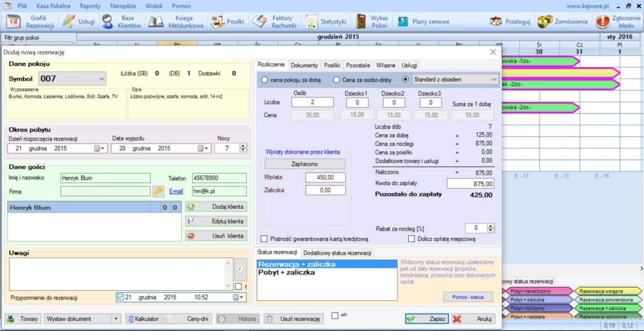Click the Telefon number field
Screen dimensions: 644x331
click(x=219, y=178)
